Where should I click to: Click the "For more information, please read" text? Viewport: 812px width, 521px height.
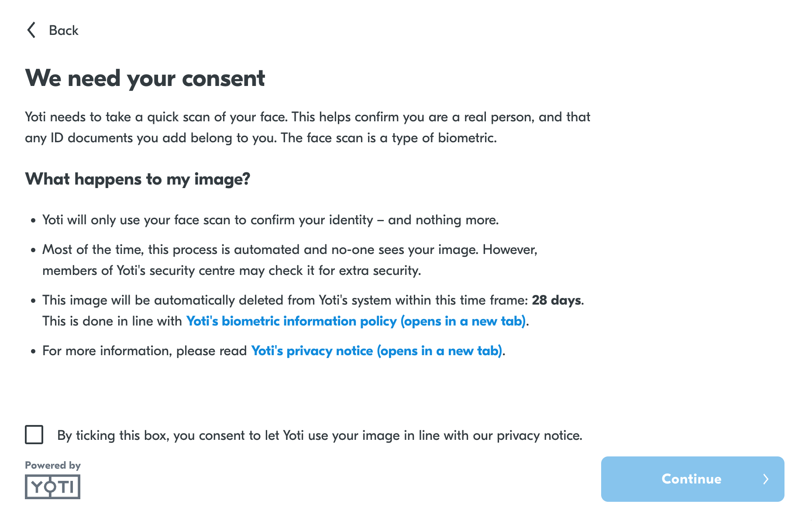[x=145, y=351]
